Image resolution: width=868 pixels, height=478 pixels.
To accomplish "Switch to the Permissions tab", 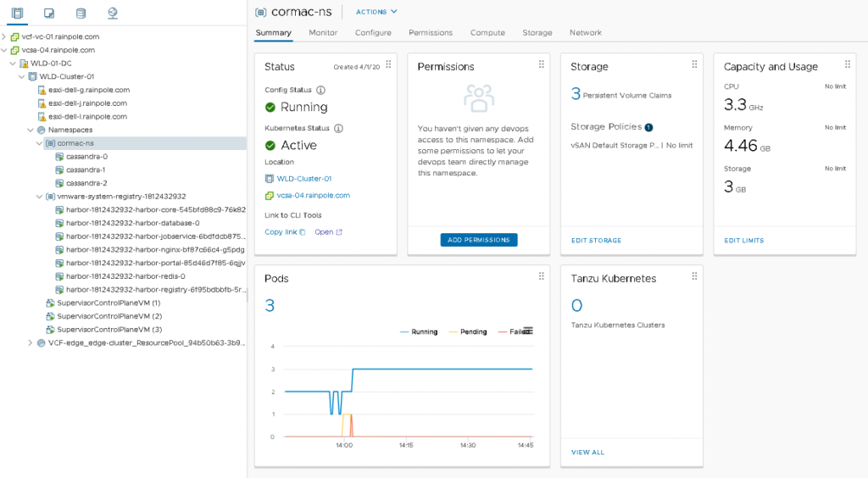I will click(430, 33).
